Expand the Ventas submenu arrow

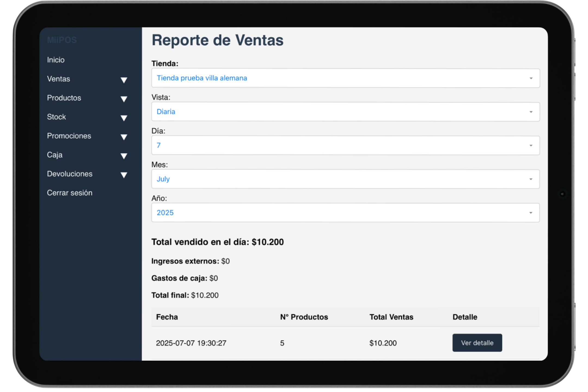[124, 80]
